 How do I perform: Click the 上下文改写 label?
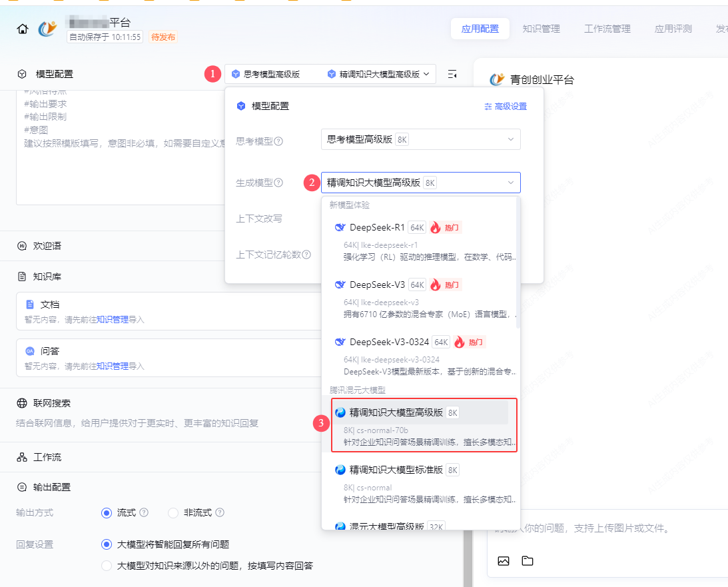click(258, 219)
